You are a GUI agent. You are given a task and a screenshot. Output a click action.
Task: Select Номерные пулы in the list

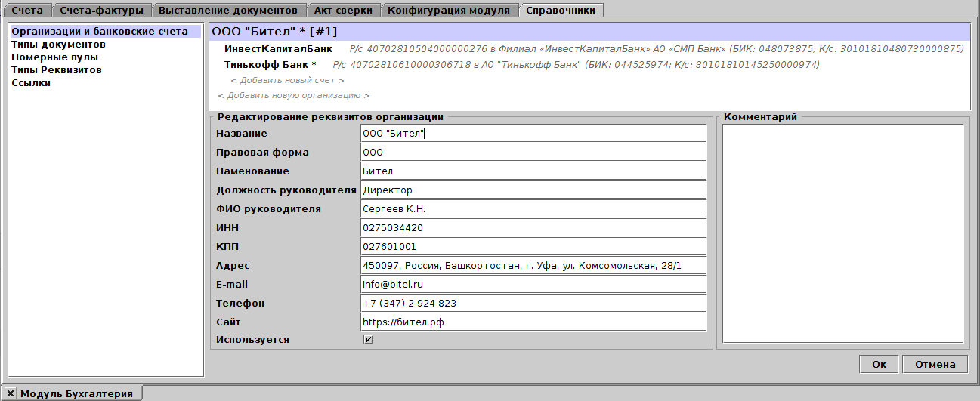tap(54, 57)
